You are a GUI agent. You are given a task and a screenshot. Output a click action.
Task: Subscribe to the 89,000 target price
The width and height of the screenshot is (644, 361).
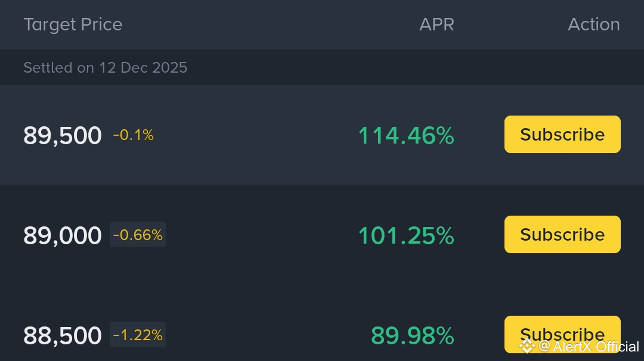coord(562,235)
